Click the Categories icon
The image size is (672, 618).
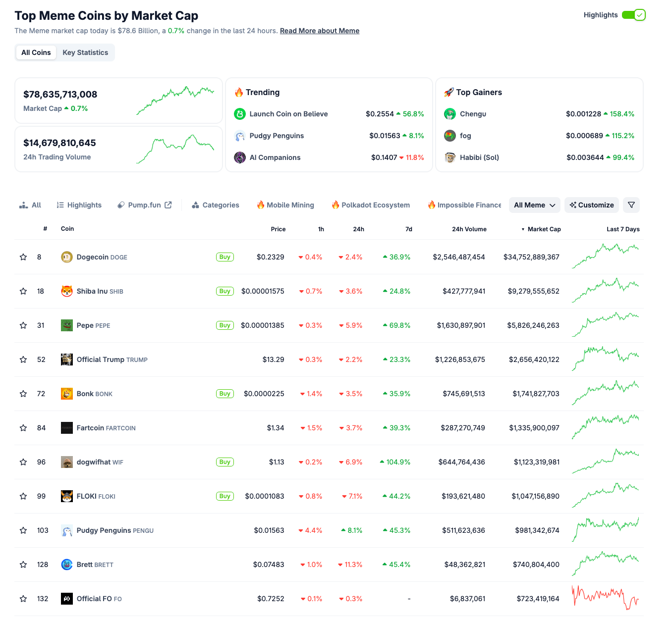pos(195,205)
